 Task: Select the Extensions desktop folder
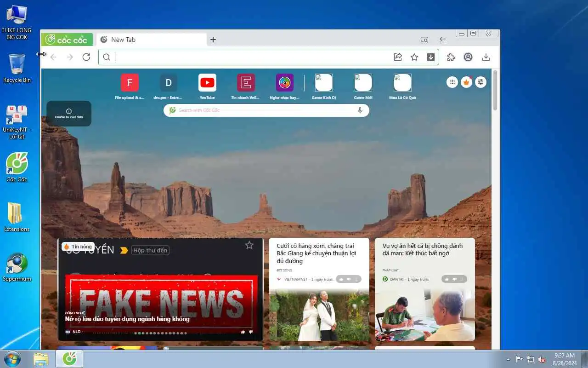pos(17,217)
